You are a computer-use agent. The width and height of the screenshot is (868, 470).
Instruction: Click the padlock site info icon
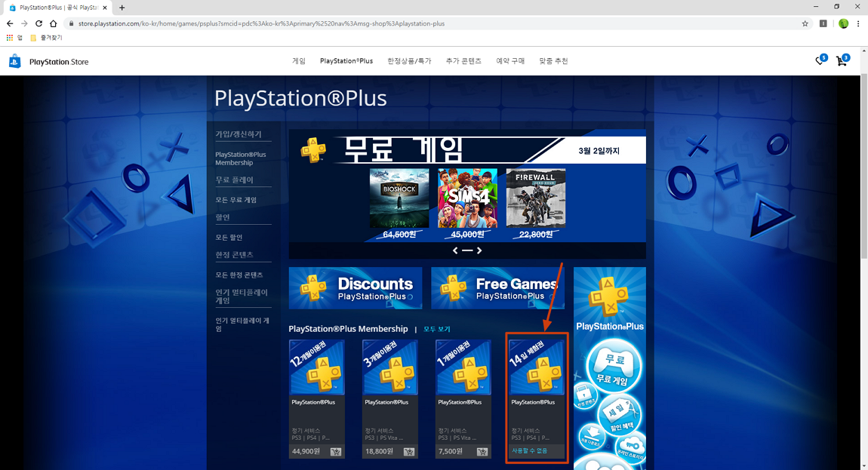(71, 23)
